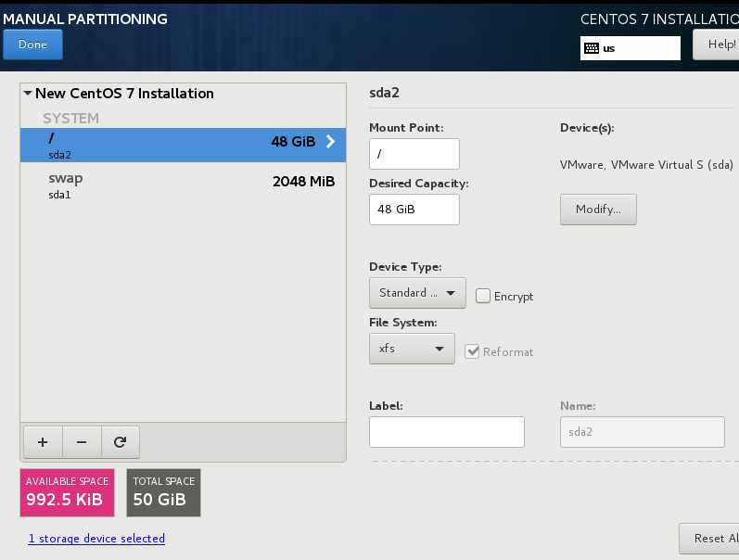Click the Reset All button
Image resolution: width=739 pixels, height=560 pixels.
709,539
